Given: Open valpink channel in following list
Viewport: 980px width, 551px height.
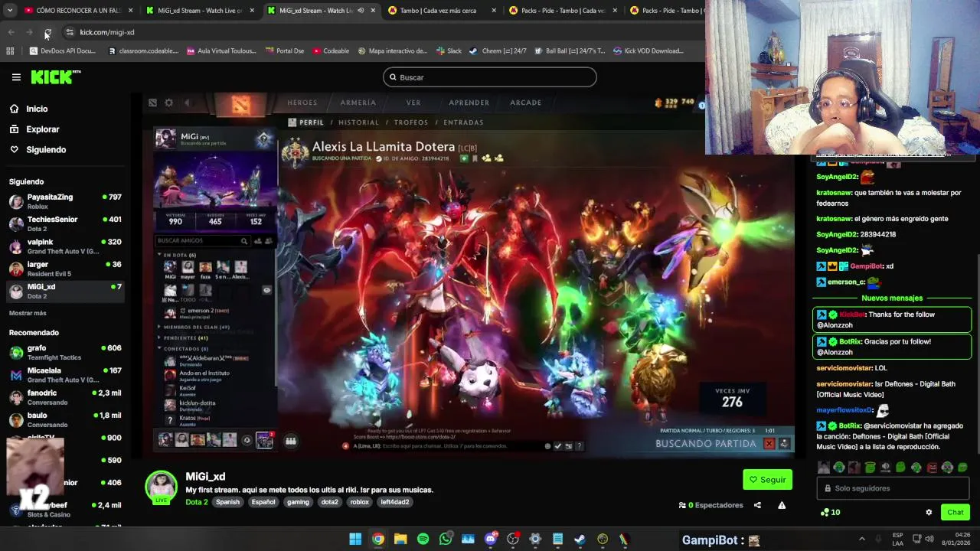Looking at the screenshot, I should click(65, 246).
